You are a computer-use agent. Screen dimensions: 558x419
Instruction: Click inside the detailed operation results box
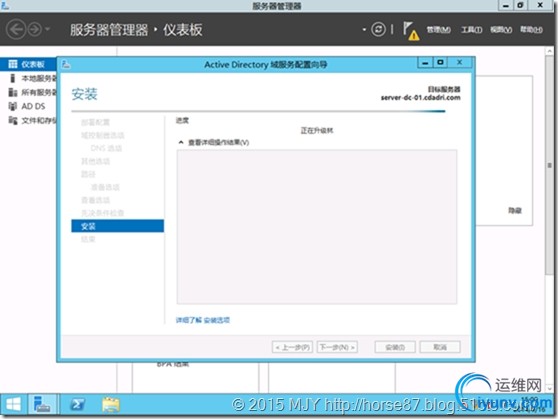click(317, 227)
